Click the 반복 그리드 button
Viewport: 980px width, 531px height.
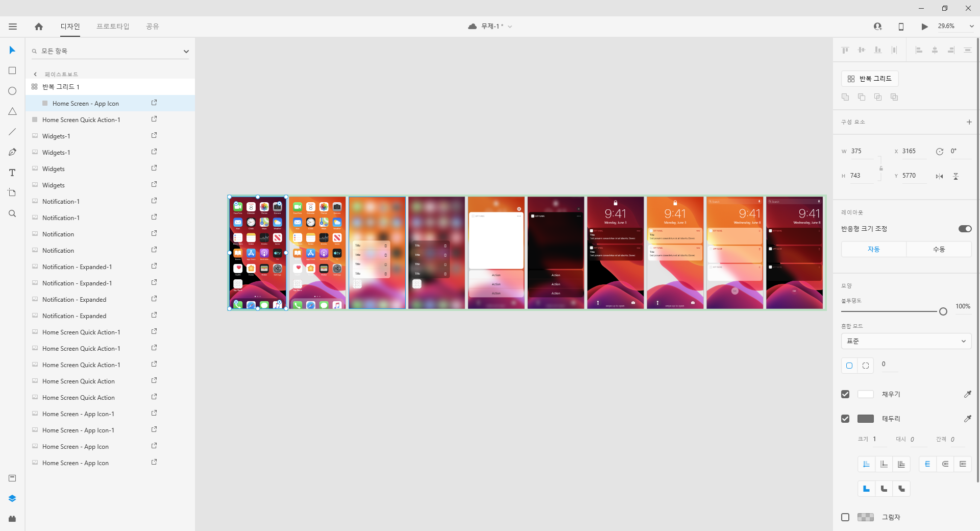pos(870,79)
